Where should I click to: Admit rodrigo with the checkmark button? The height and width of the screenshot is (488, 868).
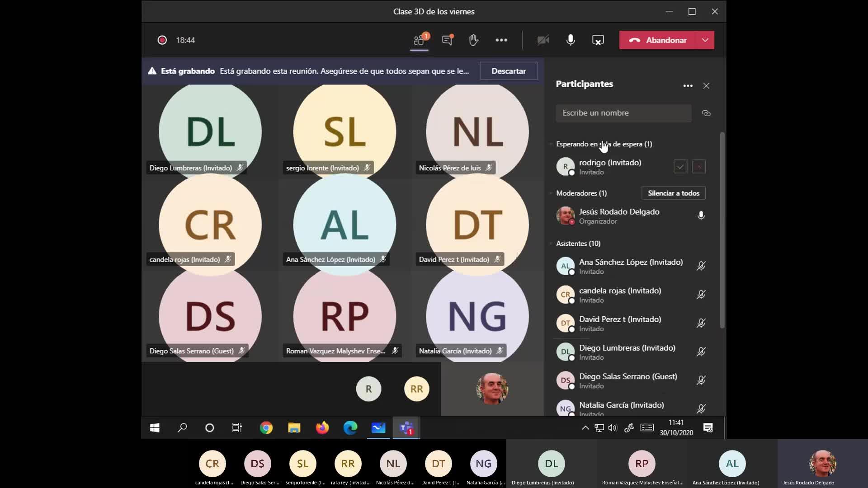coord(680,167)
